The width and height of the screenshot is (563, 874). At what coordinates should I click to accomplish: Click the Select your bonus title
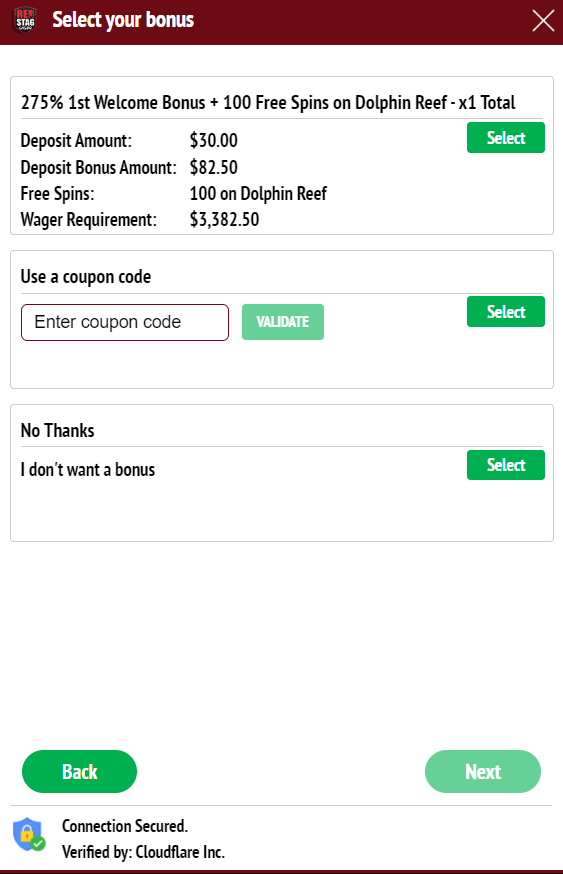click(123, 20)
